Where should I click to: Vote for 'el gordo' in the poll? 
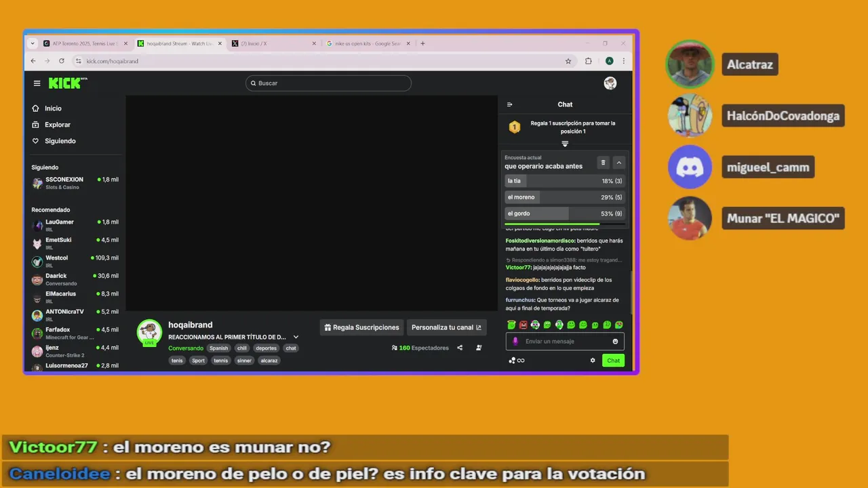click(564, 213)
